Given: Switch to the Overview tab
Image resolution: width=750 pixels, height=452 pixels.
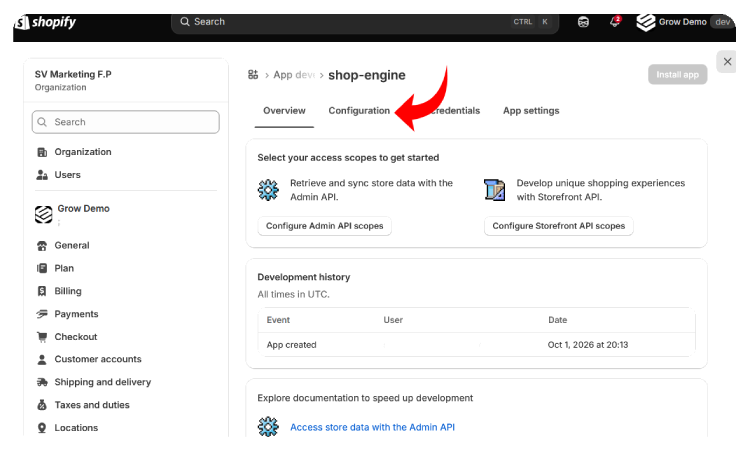Looking at the screenshot, I should (x=284, y=111).
